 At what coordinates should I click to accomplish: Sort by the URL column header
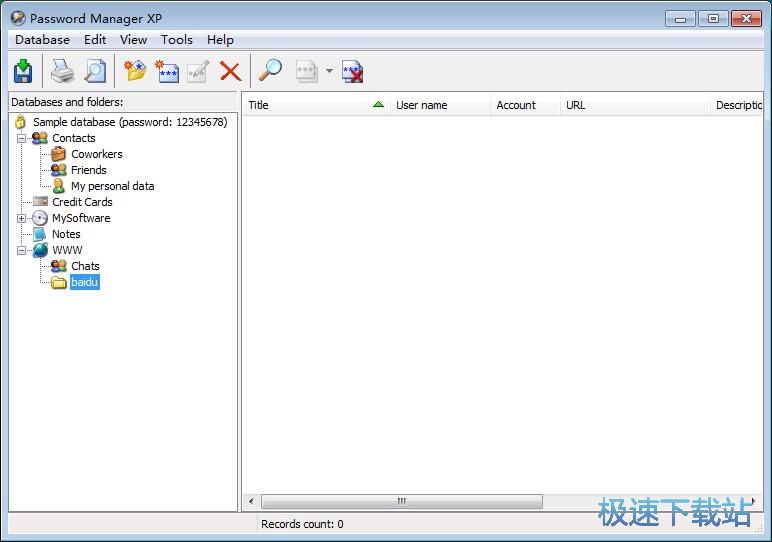(x=635, y=105)
